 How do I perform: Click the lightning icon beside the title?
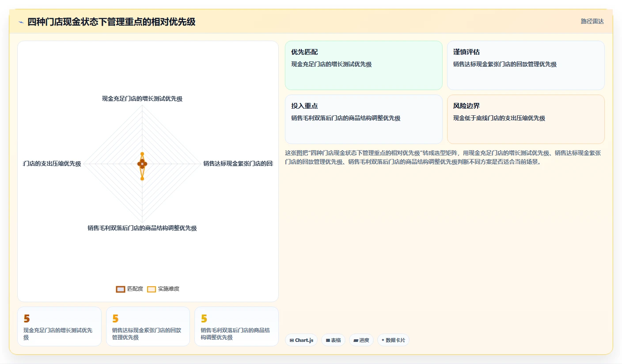tap(21, 22)
